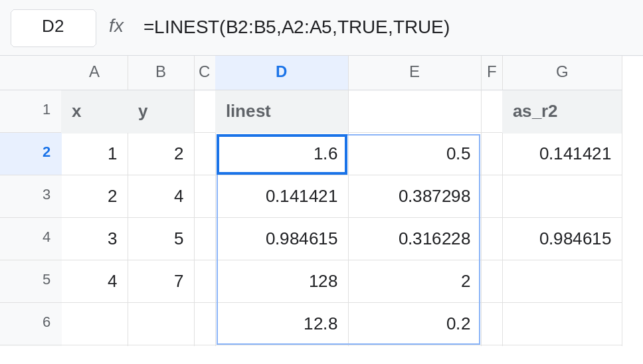This screenshot has width=643, height=364.
Task: Click cell D6 showing 12.8
Action: coord(282,324)
